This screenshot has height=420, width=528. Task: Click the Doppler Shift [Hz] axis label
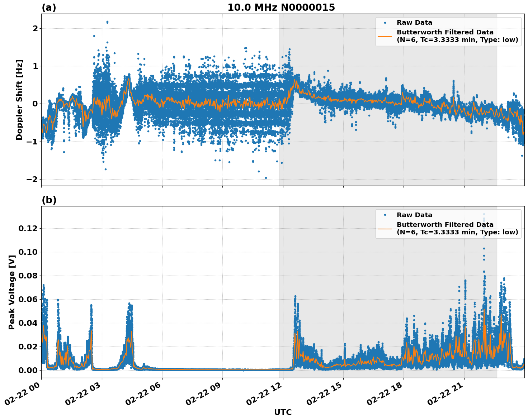[20, 97]
